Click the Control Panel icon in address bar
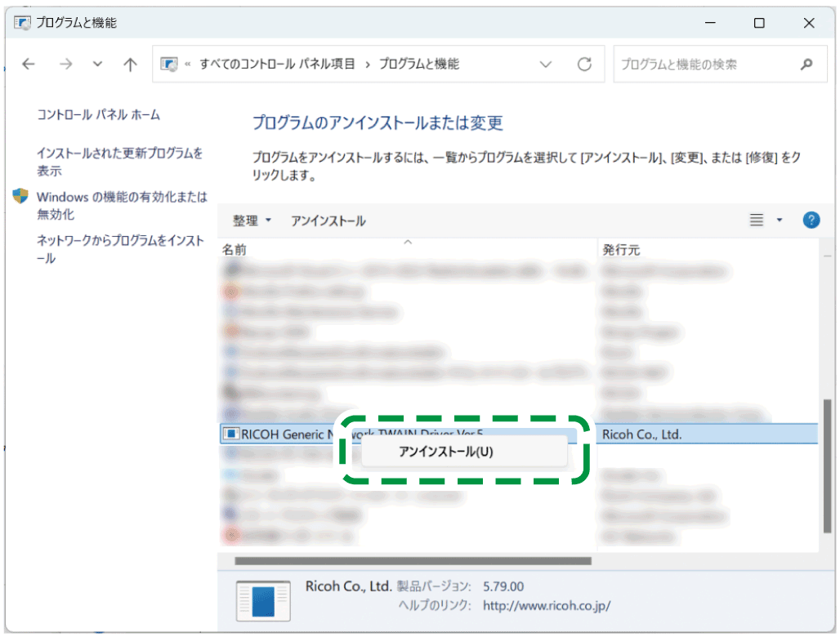Viewport: 840px width, 637px height. [x=170, y=63]
